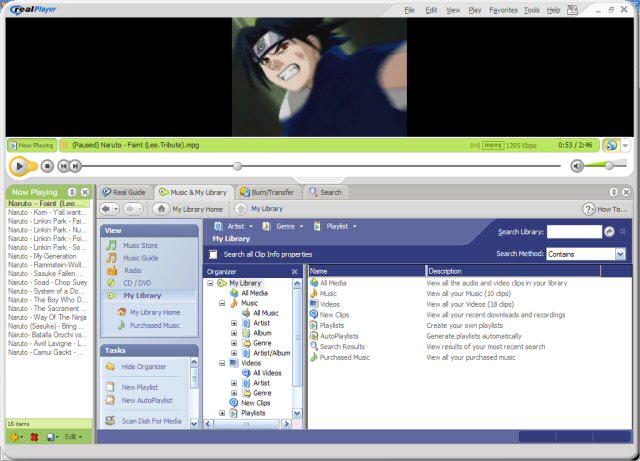Open the Artist dropdown in library header
640x461 pixels.
point(234,226)
